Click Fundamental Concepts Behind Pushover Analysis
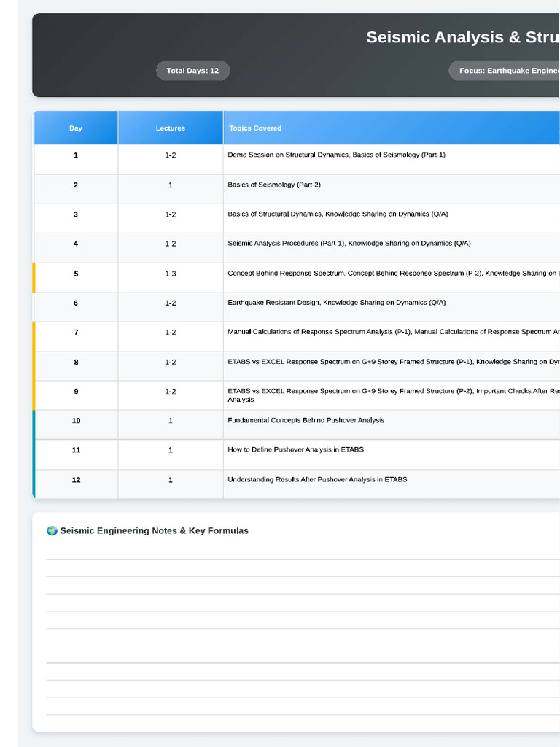Screen dimensions: 560x747 (306, 420)
